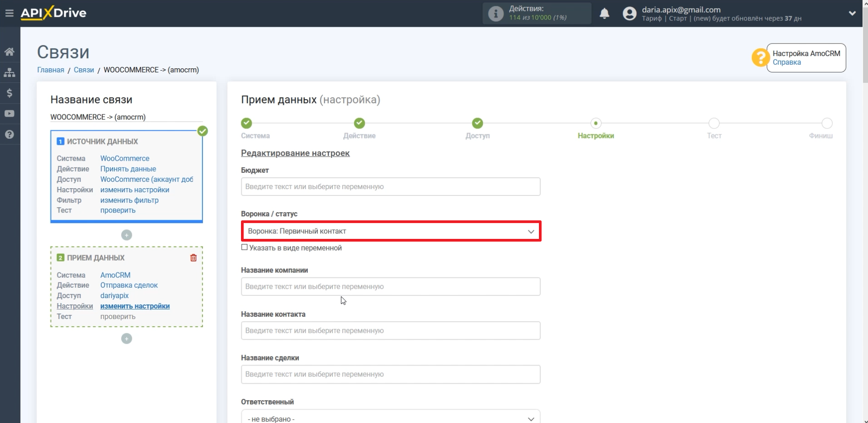The width and height of the screenshot is (868, 423).
Task: Click the green checkmark on source block
Action: pos(203,131)
